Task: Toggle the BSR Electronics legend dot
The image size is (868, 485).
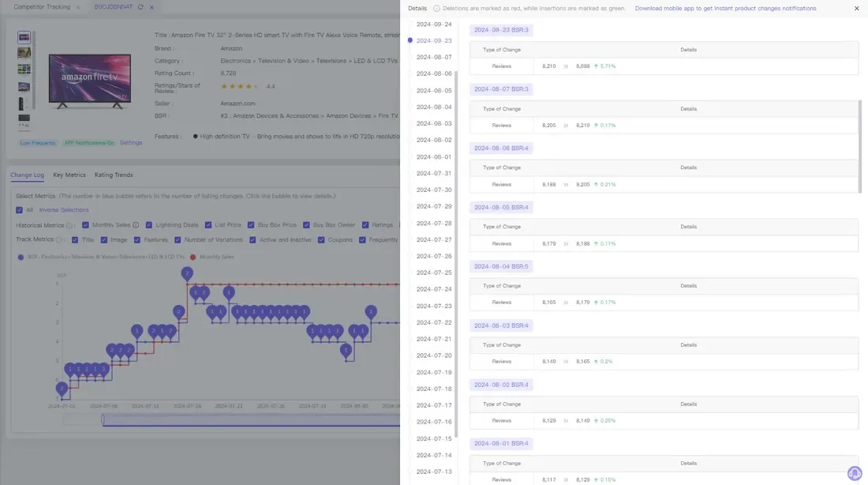Action: pyautogui.click(x=21, y=258)
